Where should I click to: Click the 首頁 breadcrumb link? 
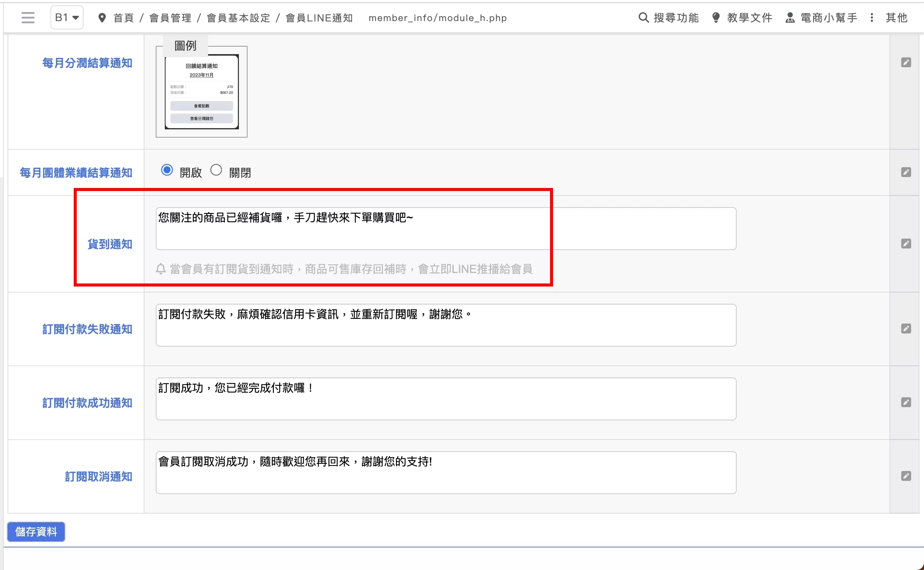124,18
